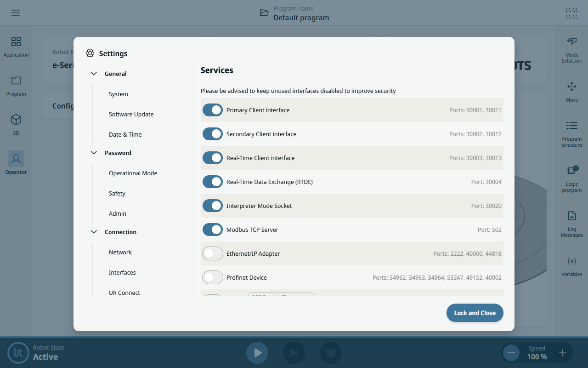
Task: Open the Move tool icon
Action: 572,86
